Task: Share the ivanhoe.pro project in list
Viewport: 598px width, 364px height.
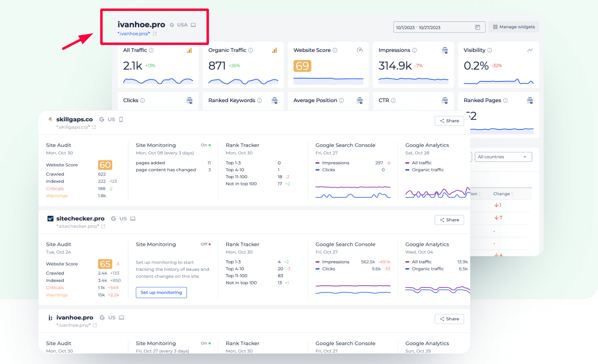Action: tap(449, 319)
